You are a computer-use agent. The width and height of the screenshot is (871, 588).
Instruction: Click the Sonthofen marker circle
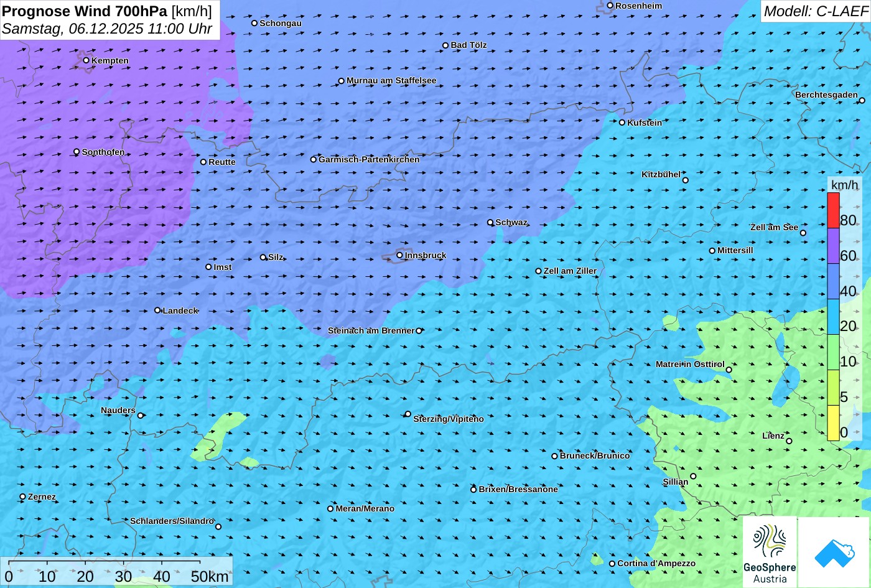click(77, 152)
